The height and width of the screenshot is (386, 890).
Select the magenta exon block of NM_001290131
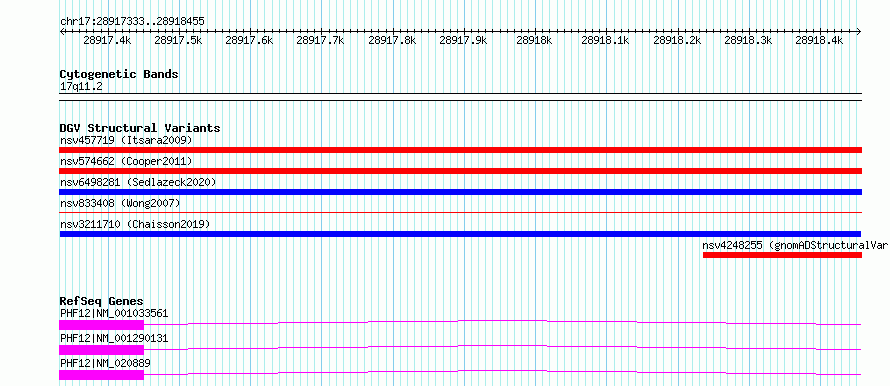pyautogui.click(x=102, y=350)
